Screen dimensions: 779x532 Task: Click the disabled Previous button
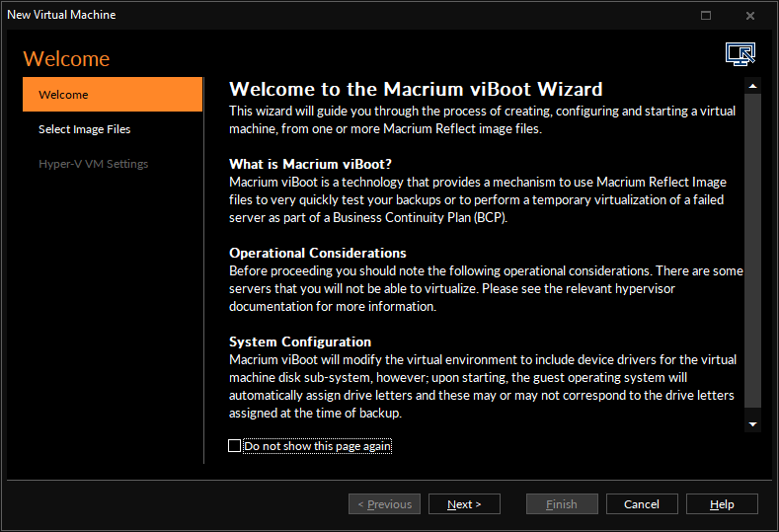384,504
